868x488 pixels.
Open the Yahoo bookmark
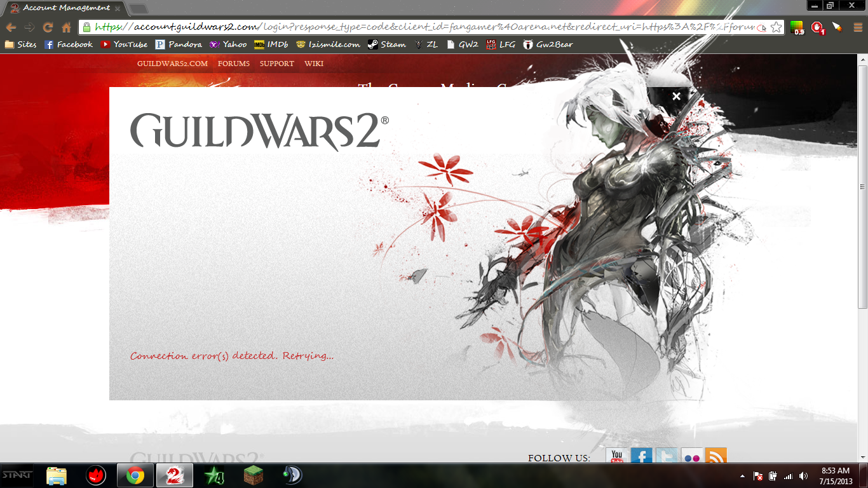pyautogui.click(x=228, y=44)
